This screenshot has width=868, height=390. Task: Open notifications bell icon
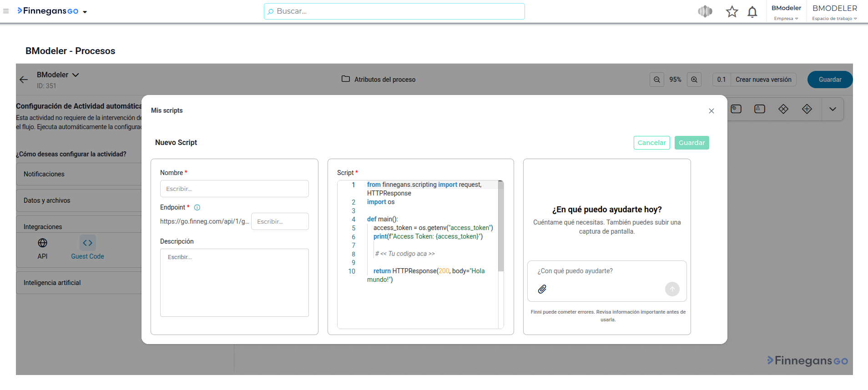coord(752,11)
